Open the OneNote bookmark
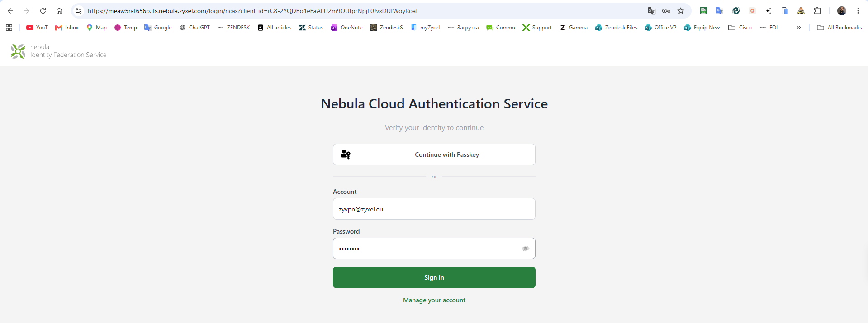868x323 pixels. coord(347,28)
